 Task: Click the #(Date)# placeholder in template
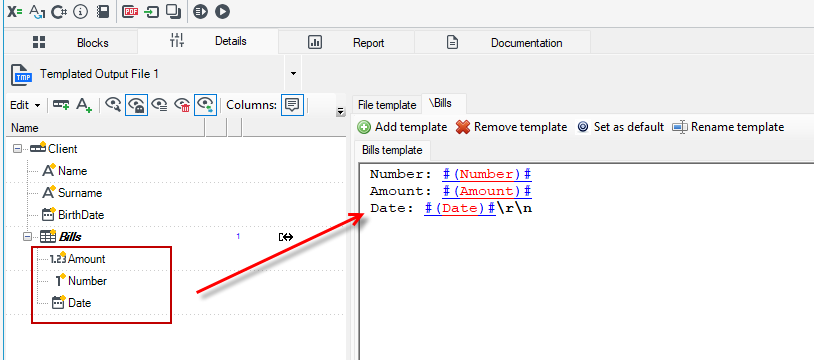(460, 208)
